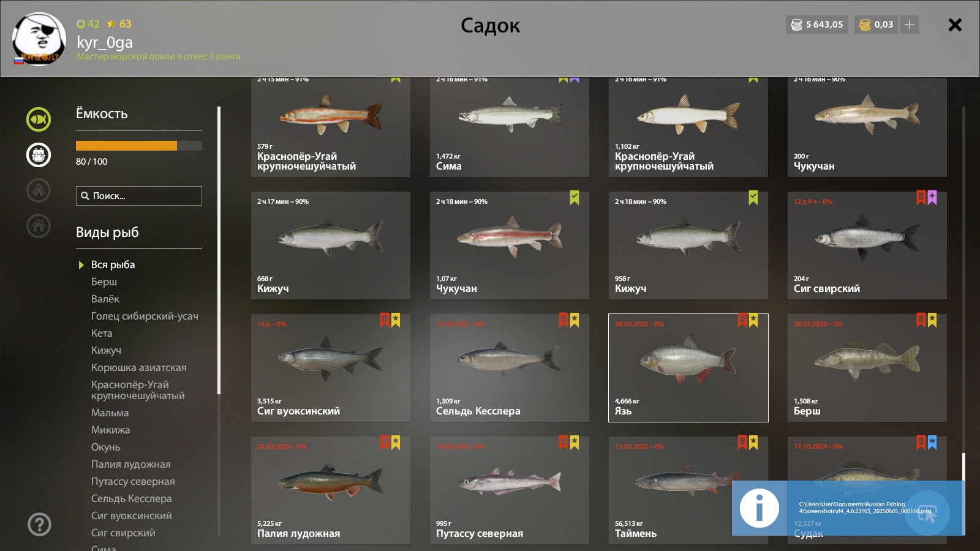Viewport: 980px width, 551px height.
Task: Toggle the green check marker on Чукучан 1,07 кг
Action: click(x=575, y=198)
